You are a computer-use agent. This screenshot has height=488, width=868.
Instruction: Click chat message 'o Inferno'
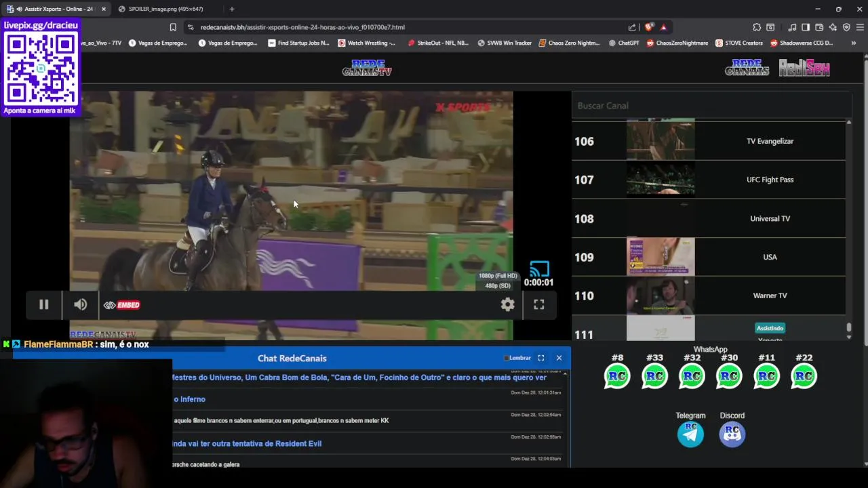point(189,399)
